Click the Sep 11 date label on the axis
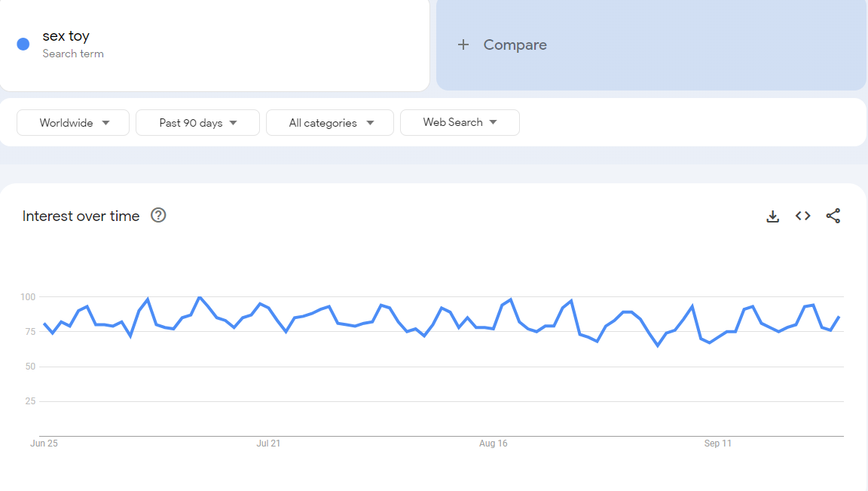868x491 pixels. click(x=717, y=443)
